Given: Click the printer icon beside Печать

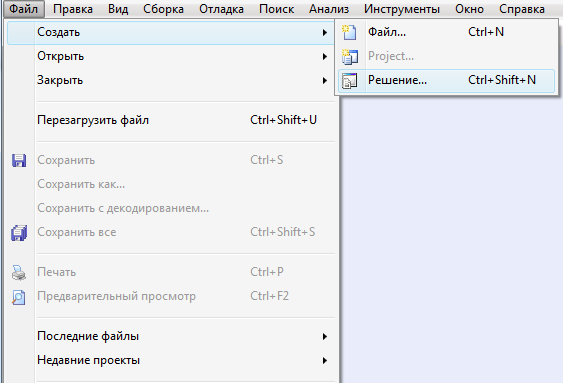Looking at the screenshot, I should tap(19, 272).
